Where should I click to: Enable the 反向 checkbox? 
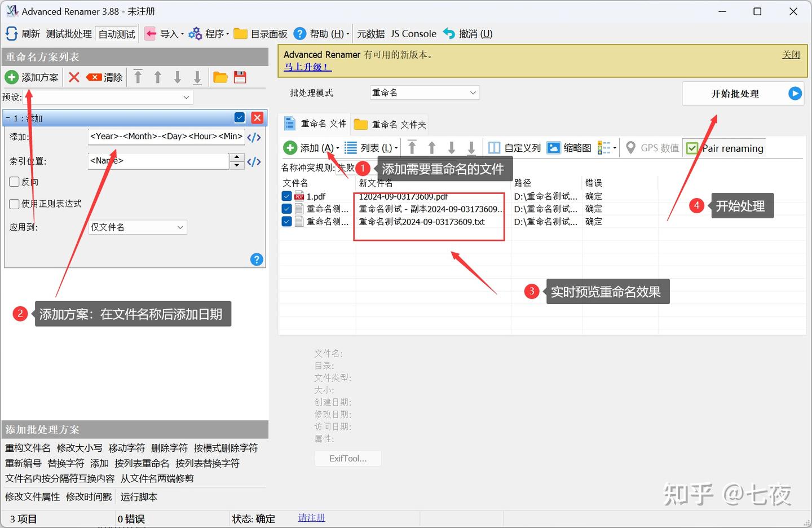15,182
